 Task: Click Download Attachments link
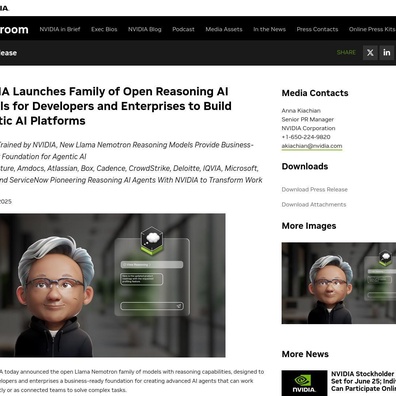(314, 204)
